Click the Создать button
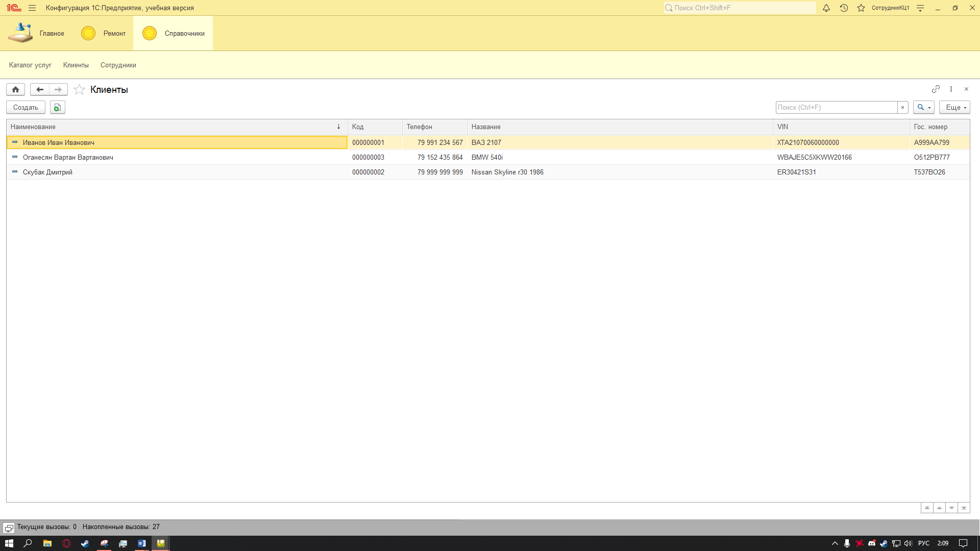This screenshot has height=551, width=980. tap(26, 107)
